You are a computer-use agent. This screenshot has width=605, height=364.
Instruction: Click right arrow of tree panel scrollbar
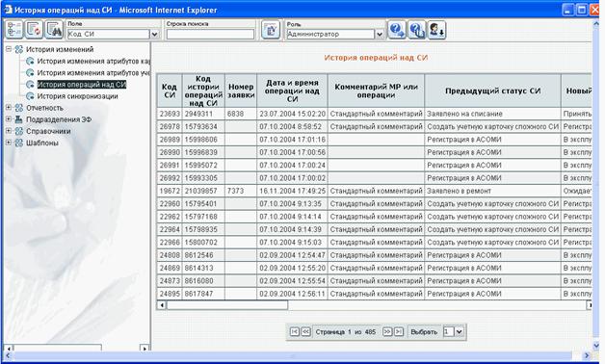click(145, 349)
